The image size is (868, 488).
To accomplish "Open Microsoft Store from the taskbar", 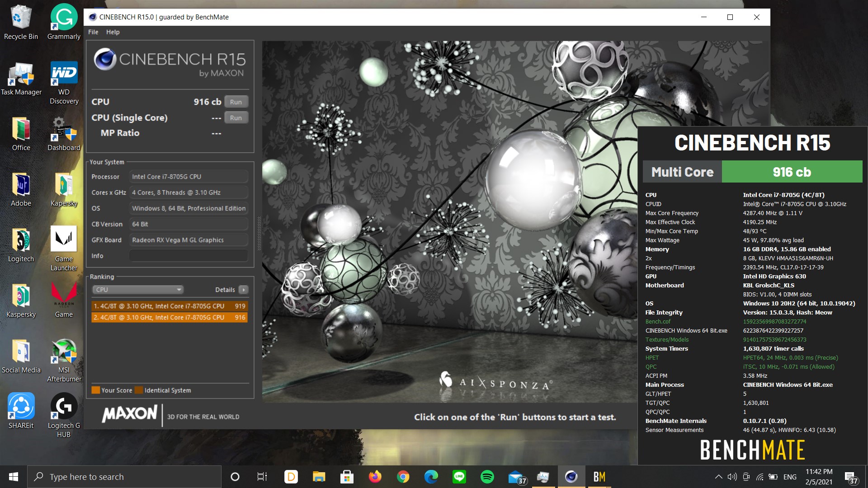I will pyautogui.click(x=347, y=477).
